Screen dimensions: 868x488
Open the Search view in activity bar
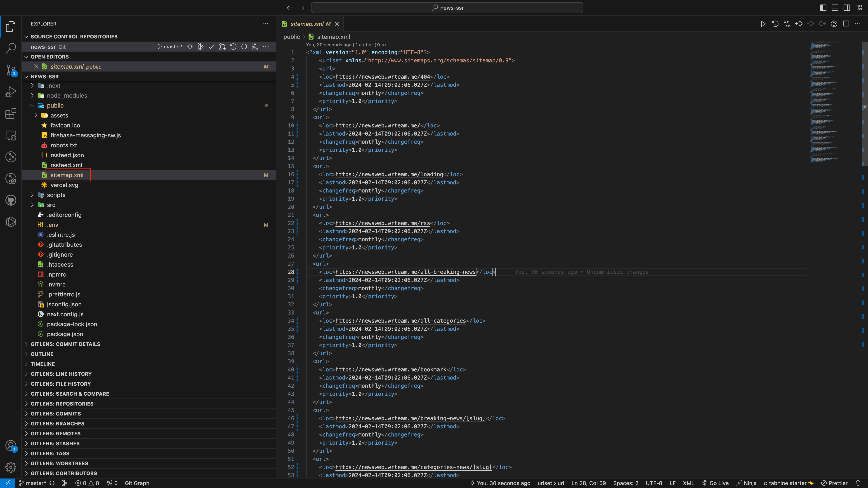11,48
